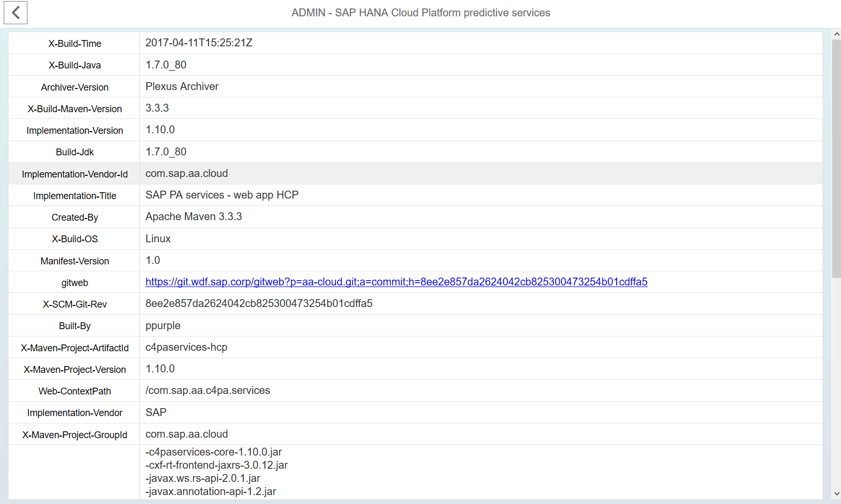Click the gitweb row label
The width and height of the screenshot is (841, 504).
click(75, 283)
